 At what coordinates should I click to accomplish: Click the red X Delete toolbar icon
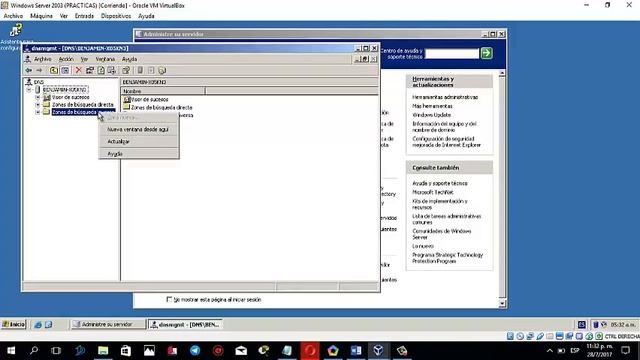tap(78, 71)
